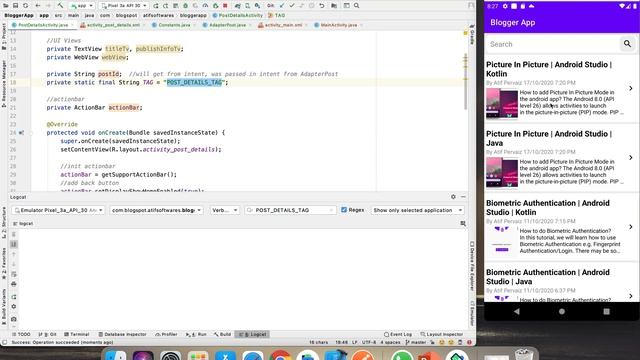Click the Git update project arrow icon
640x360 pixels.
coord(282,6)
